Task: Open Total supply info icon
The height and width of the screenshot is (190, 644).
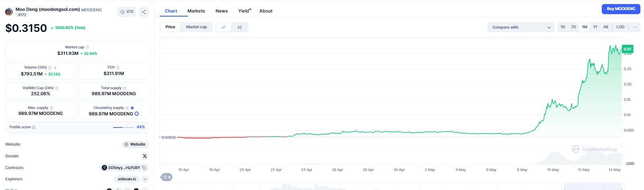Action: [124, 88]
